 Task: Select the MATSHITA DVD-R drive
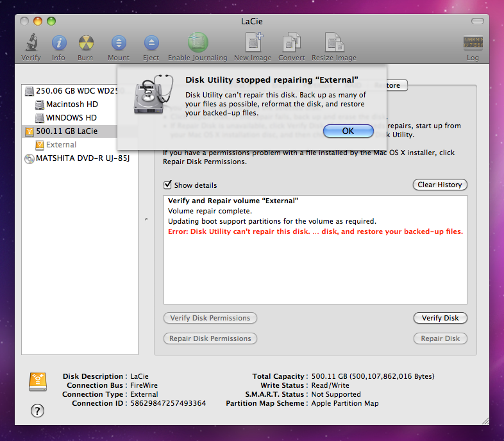coord(80,158)
